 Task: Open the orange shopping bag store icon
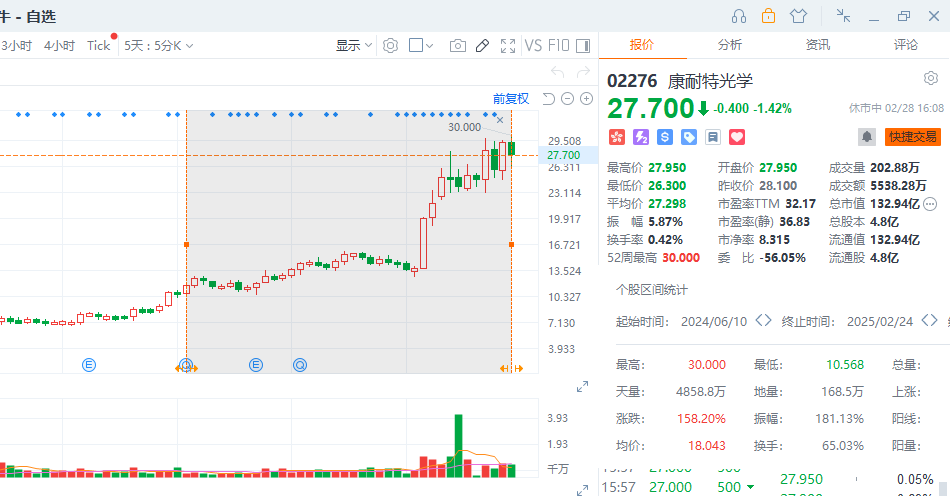pos(768,16)
